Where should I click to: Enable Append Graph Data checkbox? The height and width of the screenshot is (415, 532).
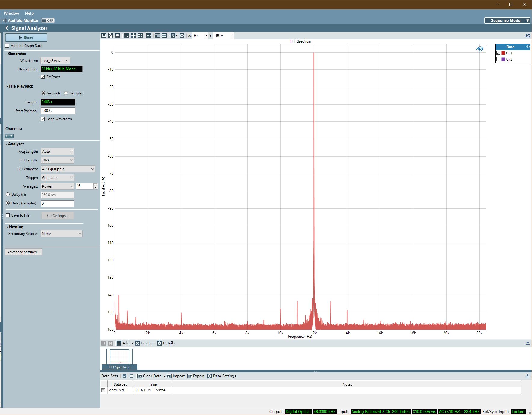(7, 46)
